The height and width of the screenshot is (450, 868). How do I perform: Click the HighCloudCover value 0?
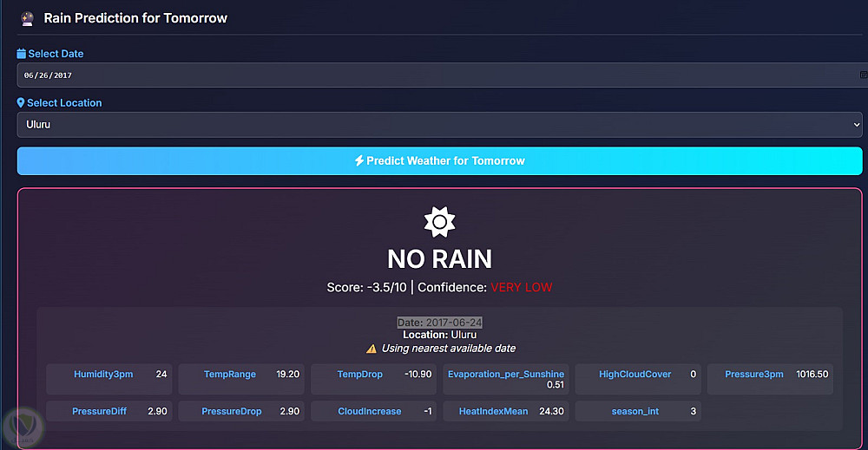(693, 375)
